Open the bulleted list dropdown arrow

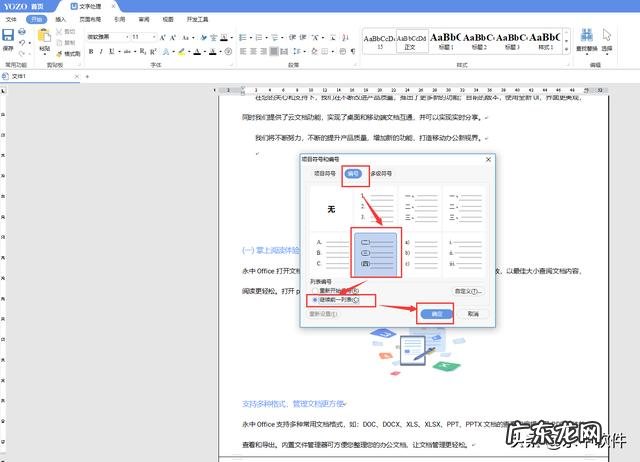click(250, 38)
